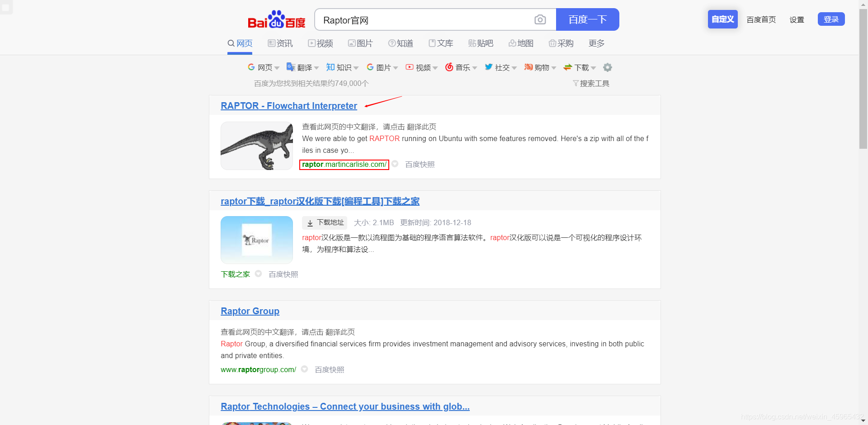The width and height of the screenshot is (868, 425).
Task: Open the search settings gear icon
Action: coord(607,67)
